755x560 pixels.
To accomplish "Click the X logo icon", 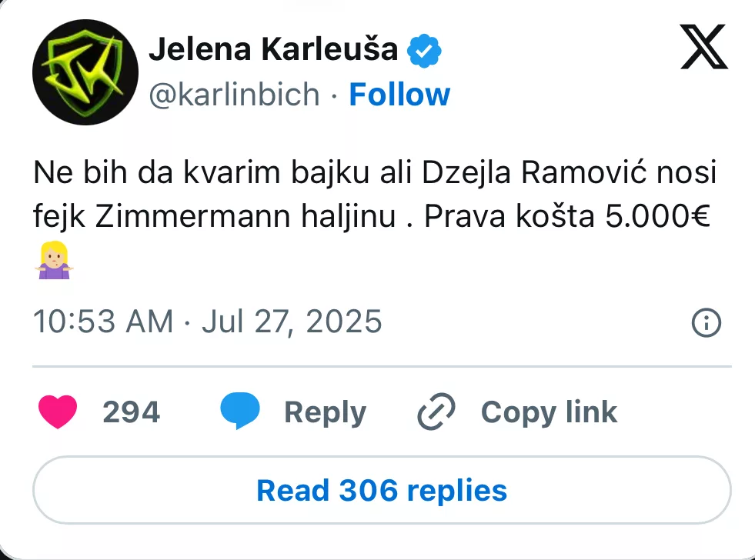I will 704,47.
